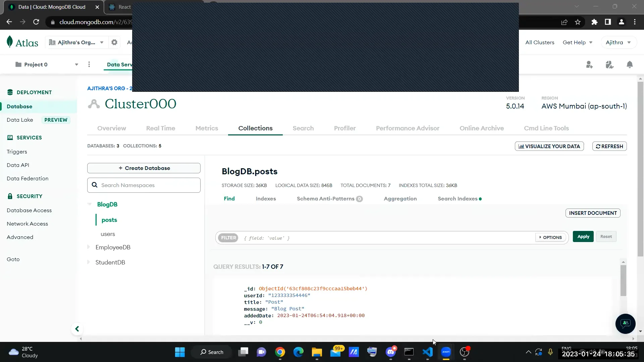Reset the filter query
The width and height of the screenshot is (644, 362).
(606, 236)
